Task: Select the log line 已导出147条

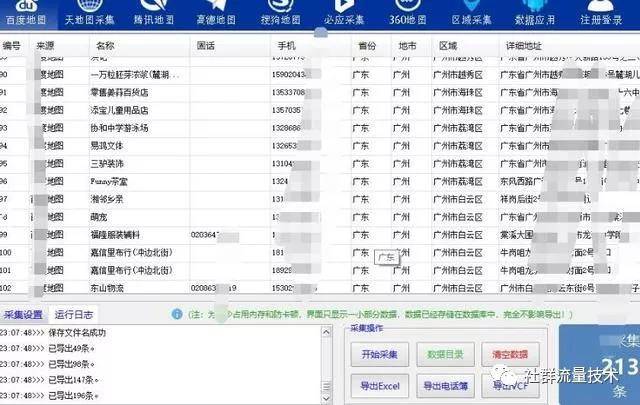Action: 73,380
